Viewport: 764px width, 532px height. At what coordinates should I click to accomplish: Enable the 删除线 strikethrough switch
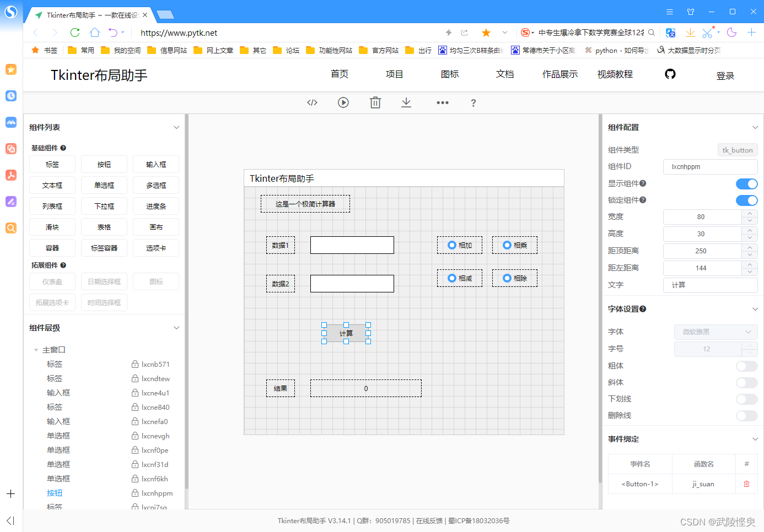click(747, 416)
